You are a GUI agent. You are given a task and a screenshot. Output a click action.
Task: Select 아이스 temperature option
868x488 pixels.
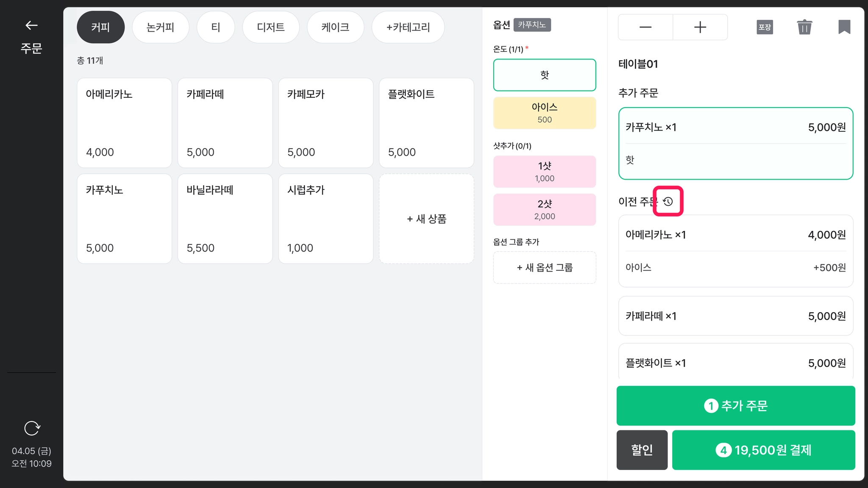click(x=545, y=113)
